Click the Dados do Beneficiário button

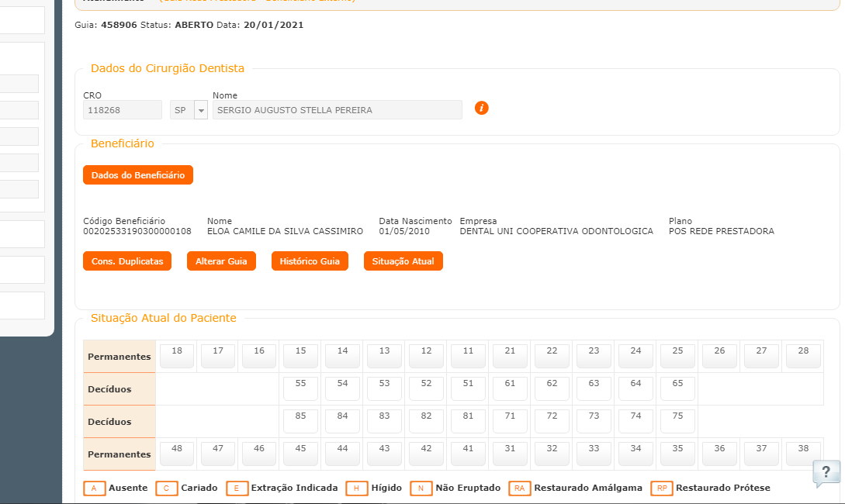tap(138, 175)
